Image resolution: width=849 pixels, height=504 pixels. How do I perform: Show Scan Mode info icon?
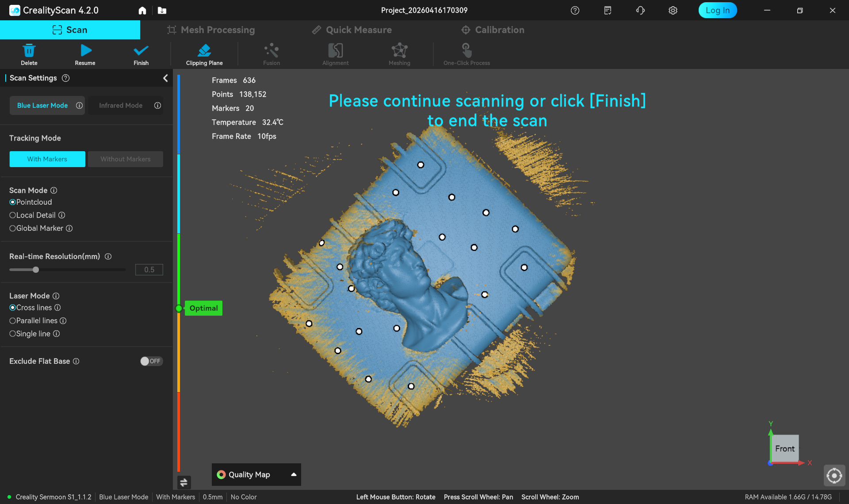point(54,191)
